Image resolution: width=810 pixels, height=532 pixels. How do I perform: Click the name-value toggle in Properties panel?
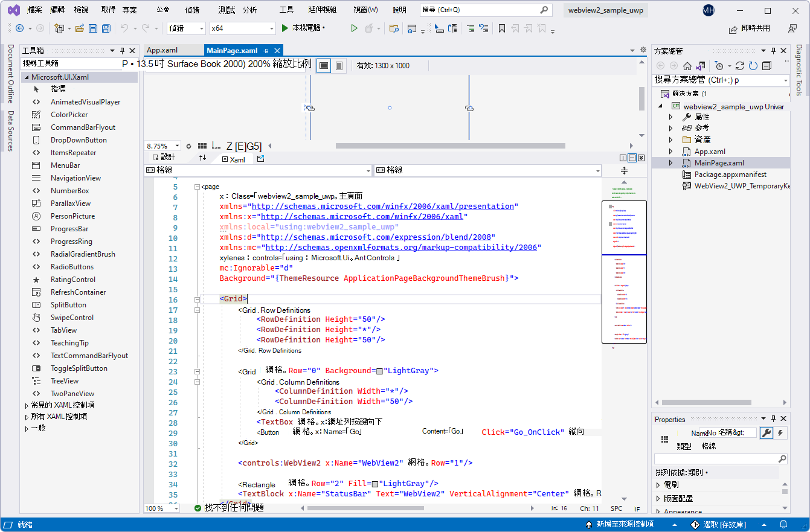coord(664,438)
